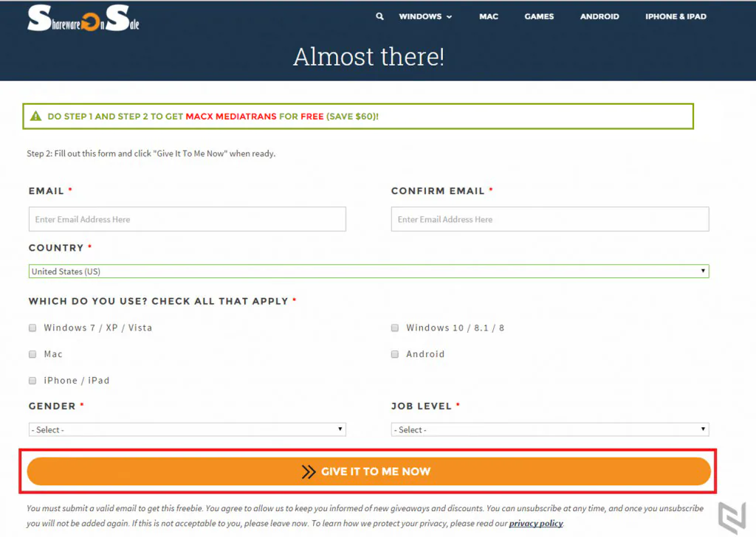This screenshot has height=537, width=756.
Task: Open the Country dropdown
Action: pyautogui.click(x=368, y=271)
